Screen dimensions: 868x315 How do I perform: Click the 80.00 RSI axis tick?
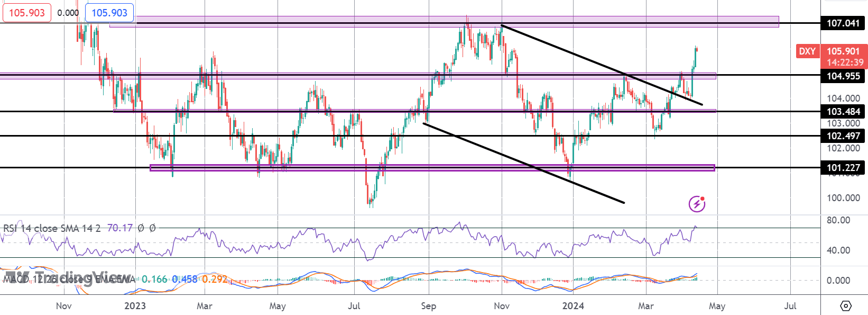click(838, 220)
